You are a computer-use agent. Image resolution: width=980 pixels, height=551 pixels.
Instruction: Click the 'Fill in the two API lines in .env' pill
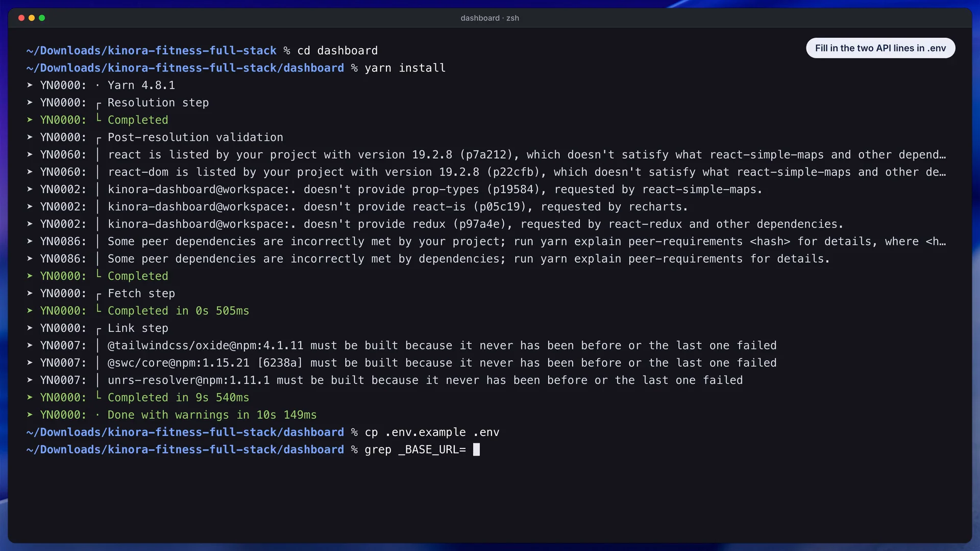tap(880, 48)
